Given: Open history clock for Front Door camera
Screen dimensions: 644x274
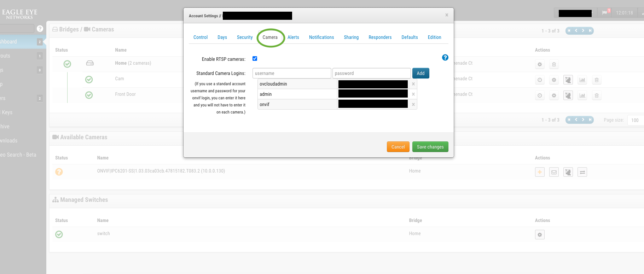Looking at the screenshot, I should click(x=540, y=95).
